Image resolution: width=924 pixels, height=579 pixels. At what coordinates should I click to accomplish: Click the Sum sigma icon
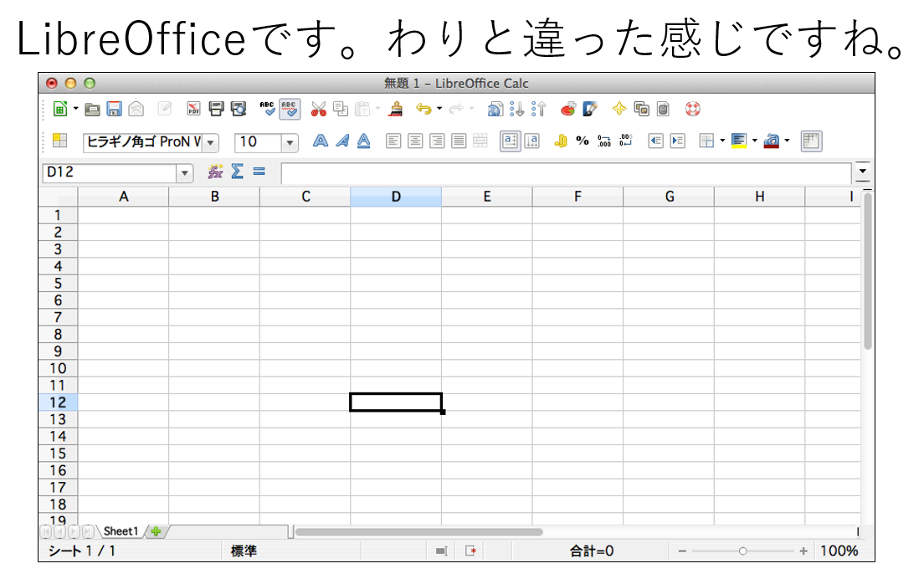pos(237,172)
